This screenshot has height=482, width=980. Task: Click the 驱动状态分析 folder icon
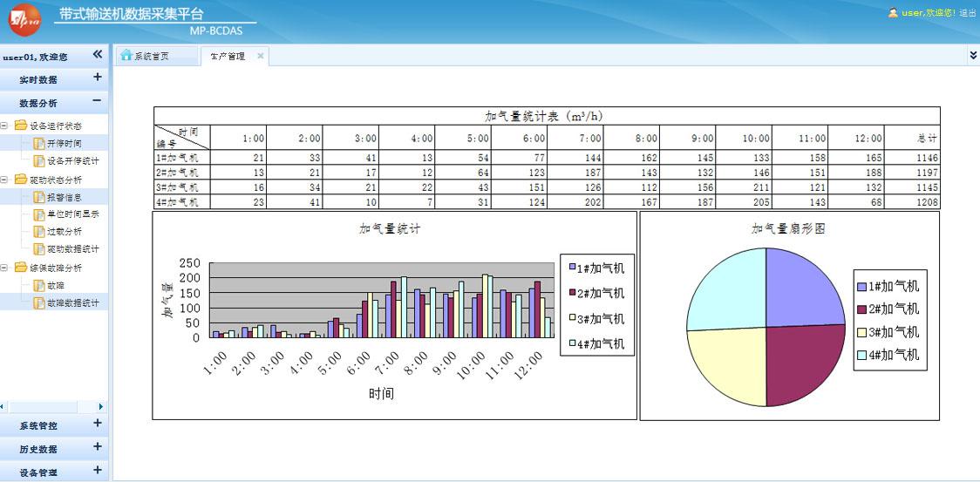point(20,180)
